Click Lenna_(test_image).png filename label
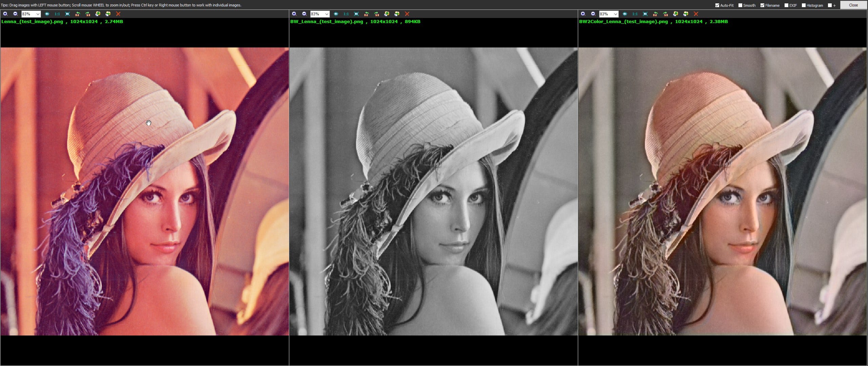Image resolution: width=868 pixels, height=366 pixels. (32, 22)
